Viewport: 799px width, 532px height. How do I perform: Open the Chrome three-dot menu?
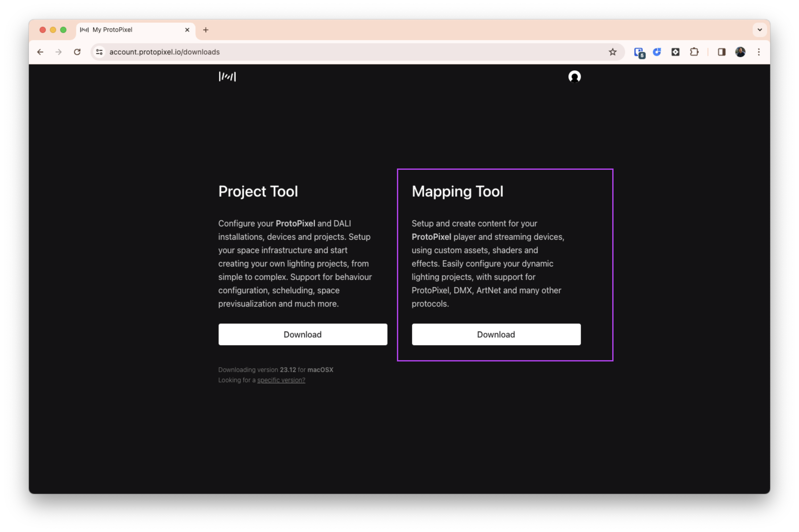tap(759, 52)
